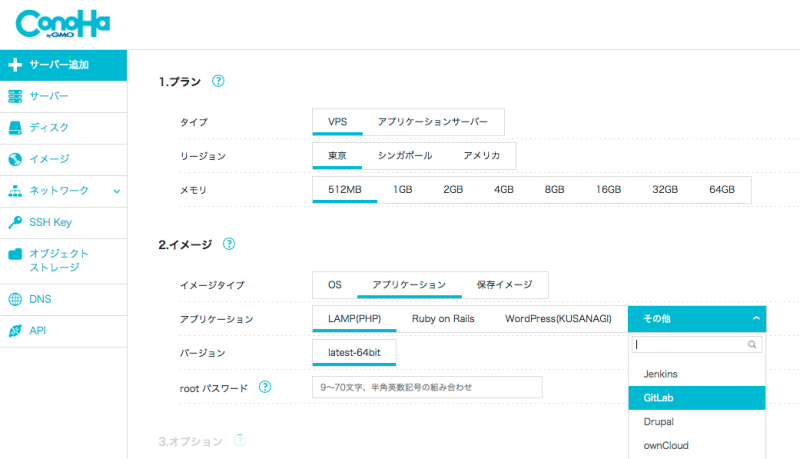800x459 pixels.
Task: Switch image type to 保存イメージ
Action: click(505, 285)
